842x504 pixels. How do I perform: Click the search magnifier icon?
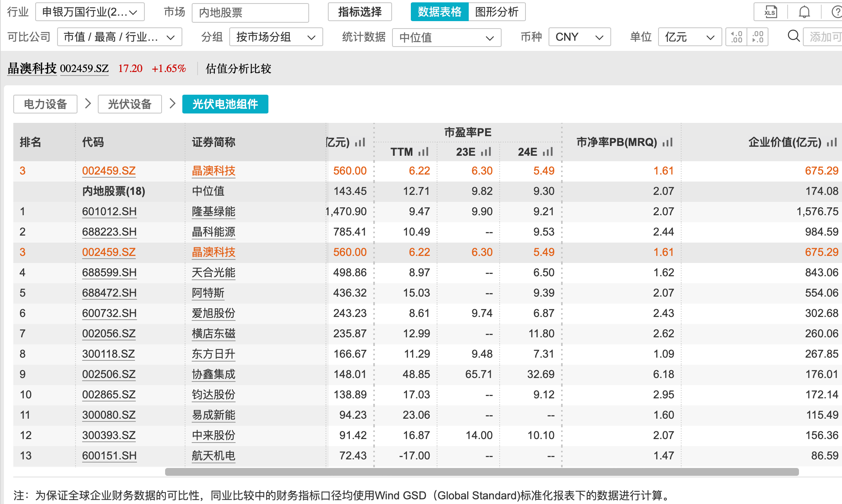point(793,36)
